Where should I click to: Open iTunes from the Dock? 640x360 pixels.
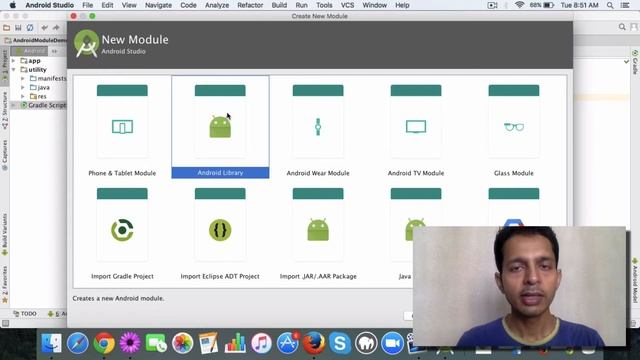click(261, 343)
